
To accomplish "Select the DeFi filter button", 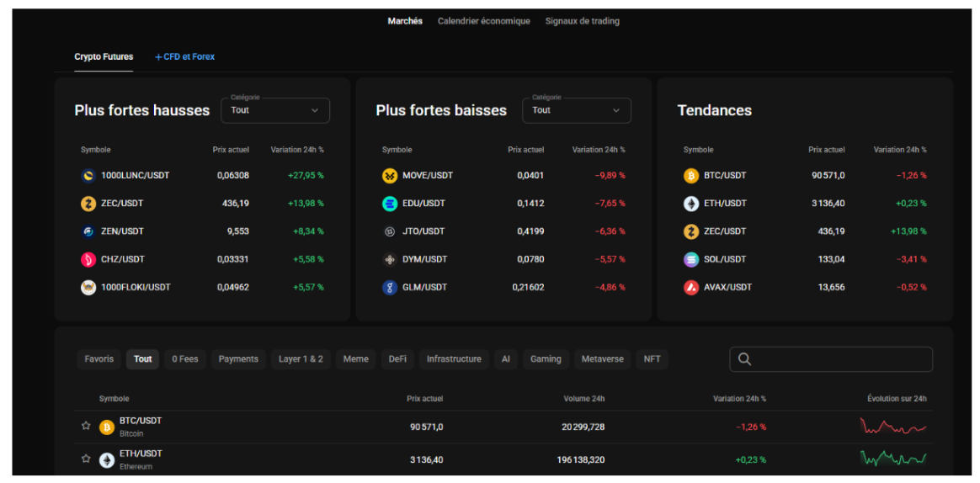I will point(397,359).
